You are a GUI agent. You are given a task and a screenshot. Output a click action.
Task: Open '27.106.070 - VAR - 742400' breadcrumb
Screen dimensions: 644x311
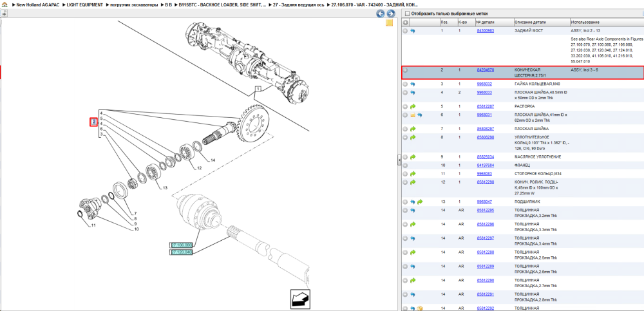375,5
